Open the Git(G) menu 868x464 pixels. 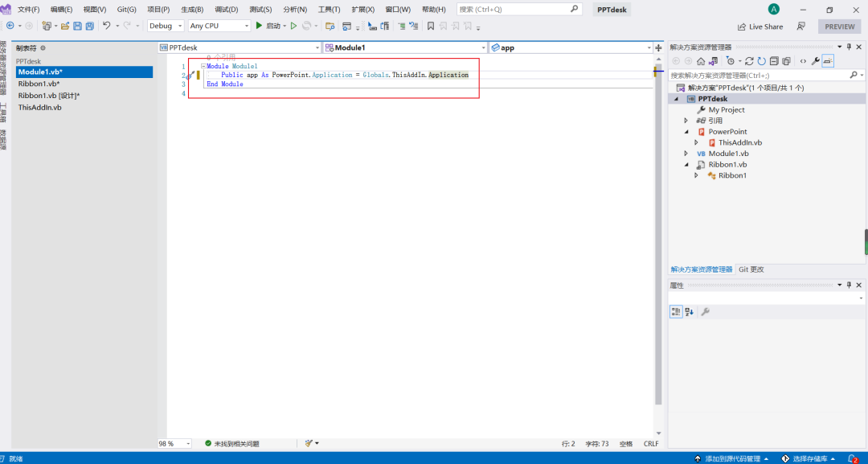pyautogui.click(x=126, y=10)
